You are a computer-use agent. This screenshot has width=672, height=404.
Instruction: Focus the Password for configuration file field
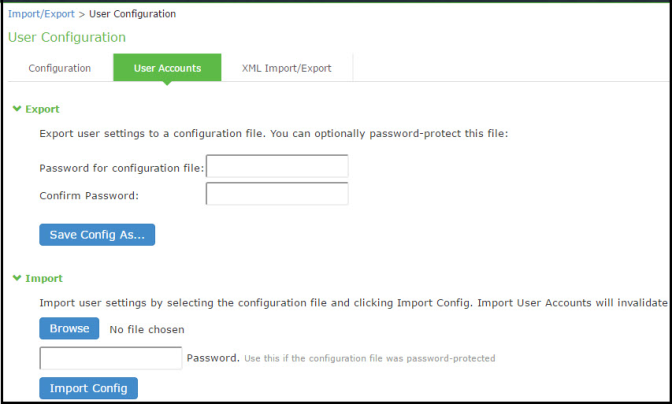[x=277, y=166]
